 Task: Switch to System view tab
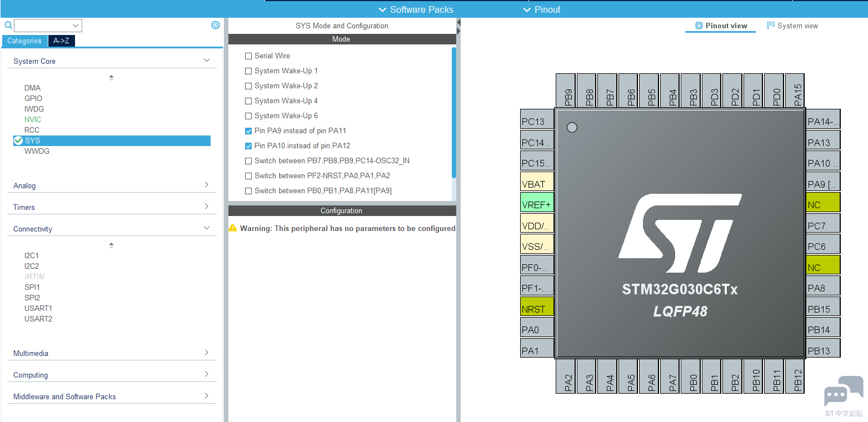792,26
